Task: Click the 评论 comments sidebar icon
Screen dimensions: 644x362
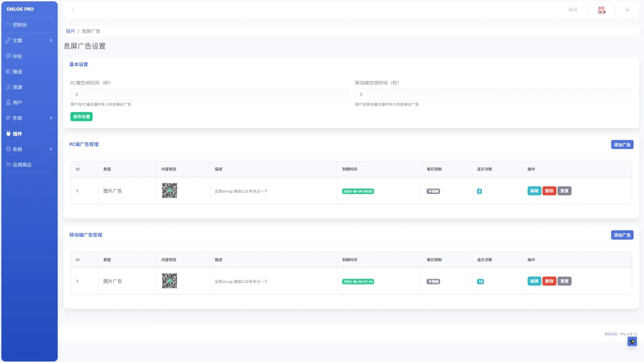Action: [8, 56]
